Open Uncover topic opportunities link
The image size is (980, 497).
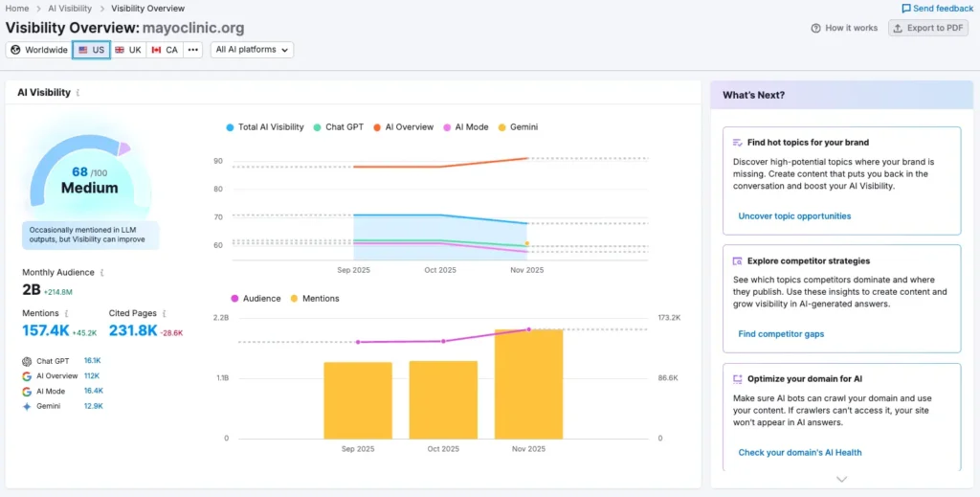794,216
